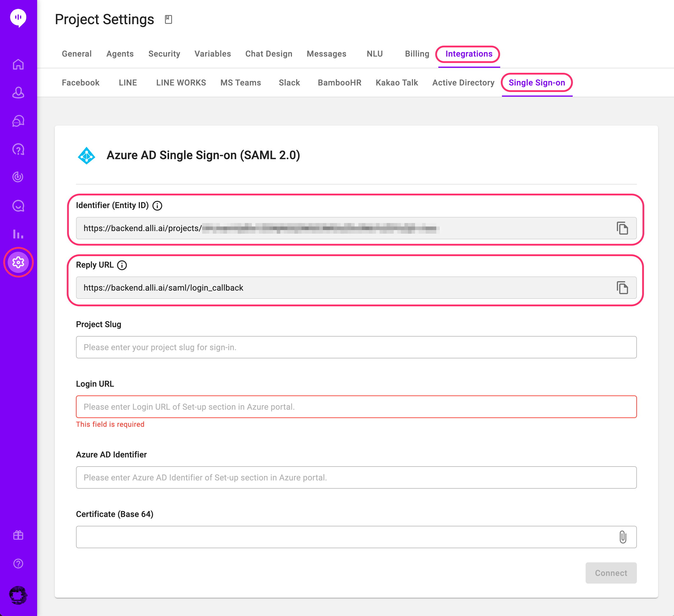The image size is (674, 616).
Task: Click the help question mark sidebar icon
Action: [x=18, y=564]
